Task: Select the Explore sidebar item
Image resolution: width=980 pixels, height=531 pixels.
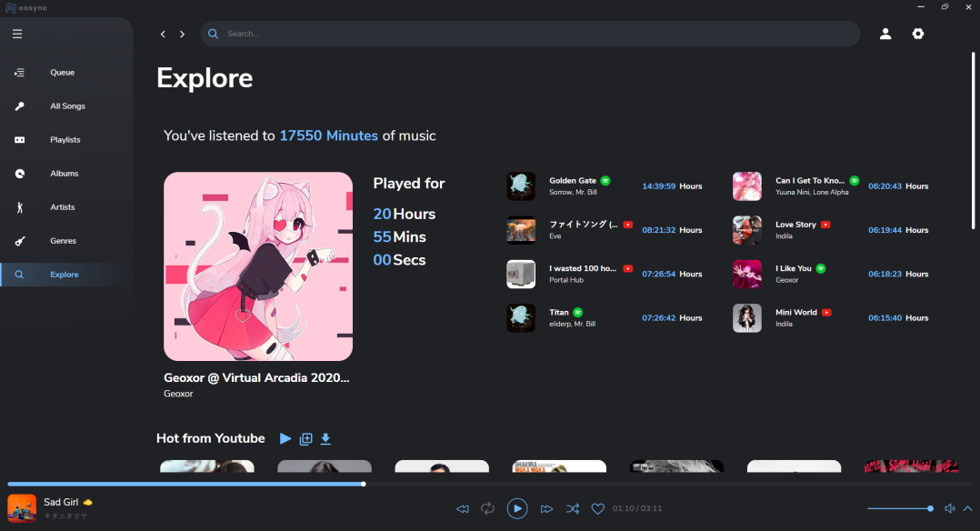Action: (x=65, y=275)
